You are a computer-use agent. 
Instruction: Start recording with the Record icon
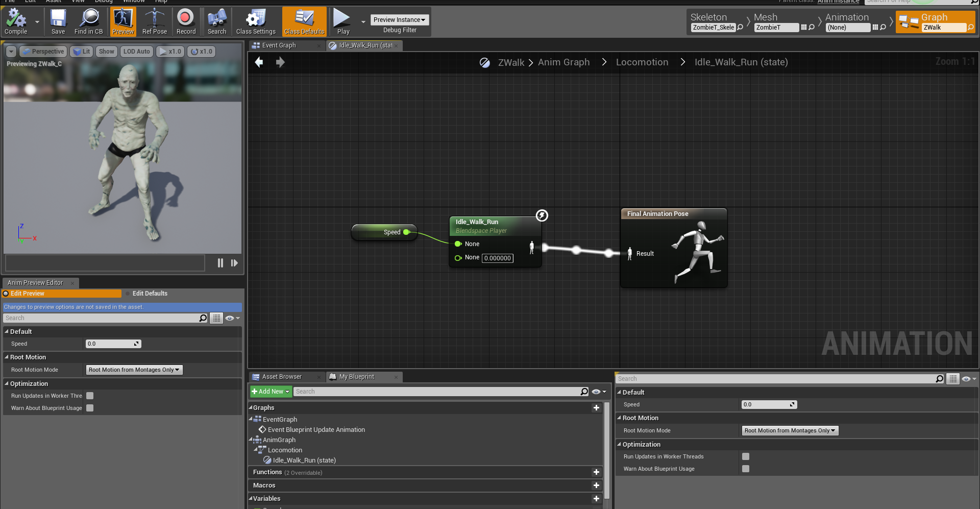(x=186, y=21)
